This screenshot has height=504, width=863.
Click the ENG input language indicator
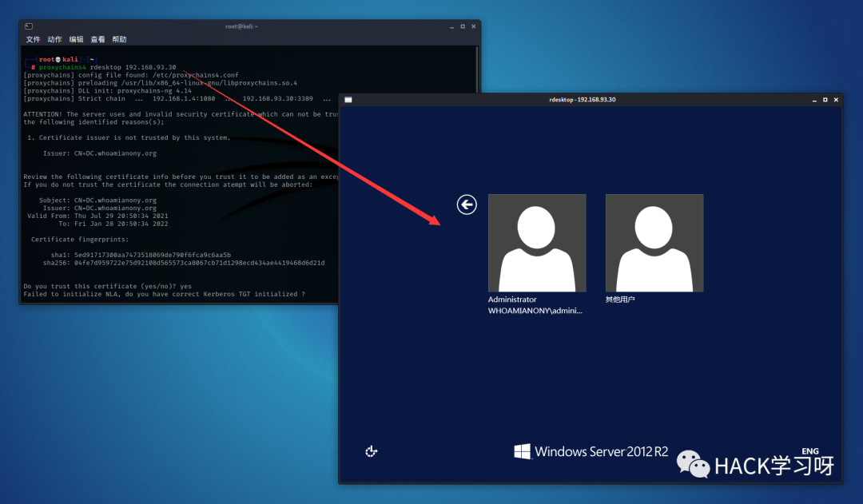(x=809, y=451)
